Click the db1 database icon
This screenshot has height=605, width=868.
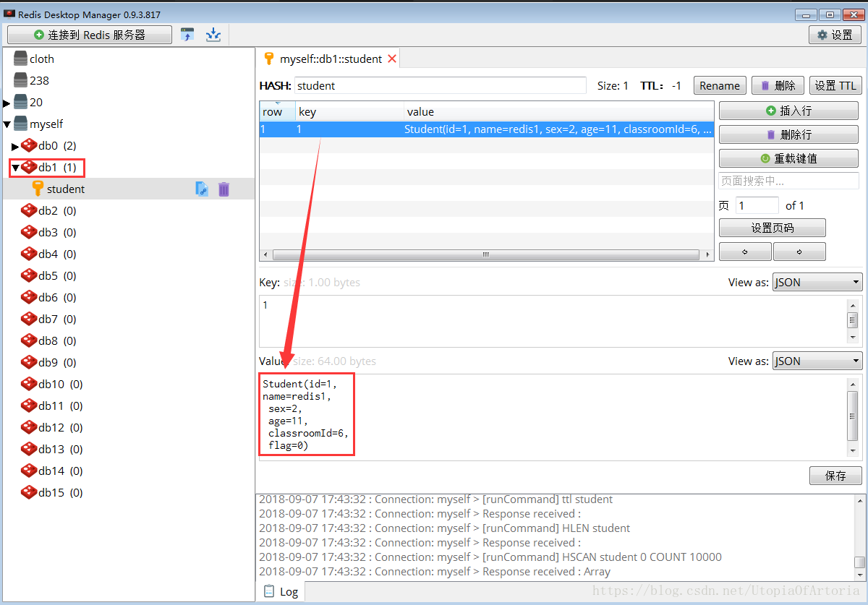[29, 167]
